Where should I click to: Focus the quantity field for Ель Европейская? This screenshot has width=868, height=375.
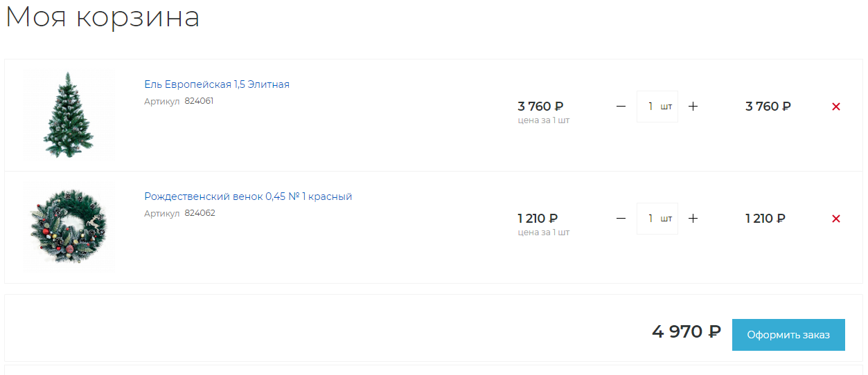[657, 107]
